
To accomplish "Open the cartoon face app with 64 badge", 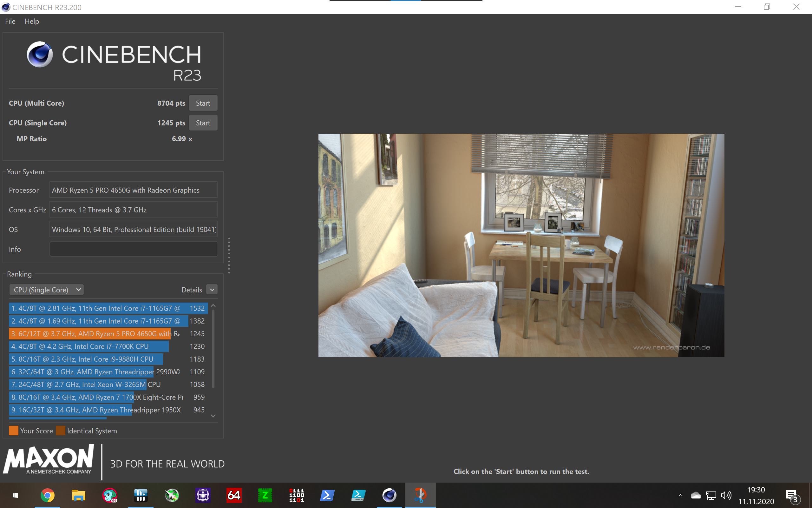I will (x=110, y=495).
